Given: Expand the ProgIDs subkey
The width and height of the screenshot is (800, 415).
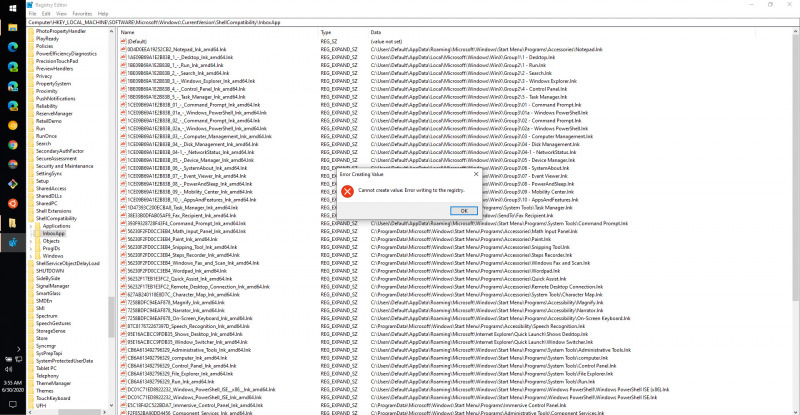Looking at the screenshot, I should (31, 249).
